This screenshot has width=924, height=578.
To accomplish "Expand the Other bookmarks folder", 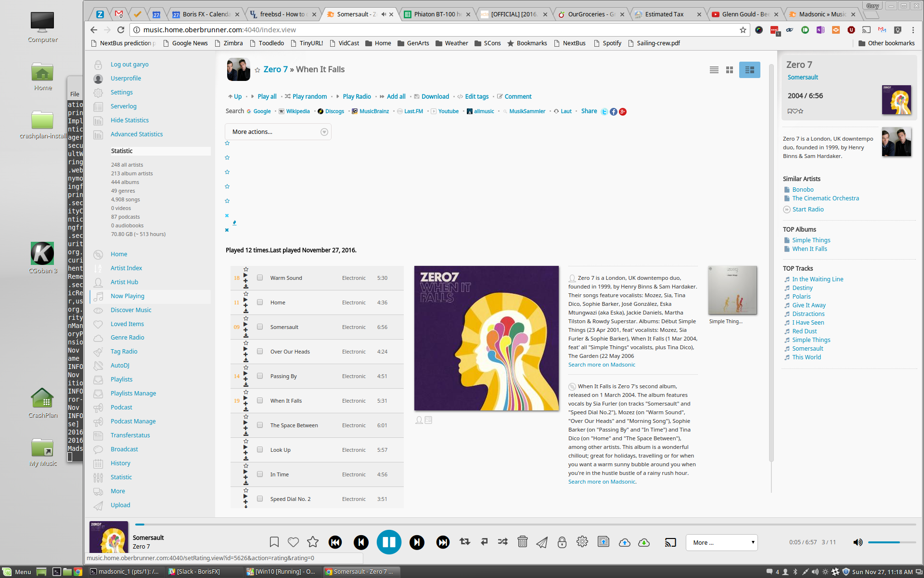I will (x=886, y=43).
